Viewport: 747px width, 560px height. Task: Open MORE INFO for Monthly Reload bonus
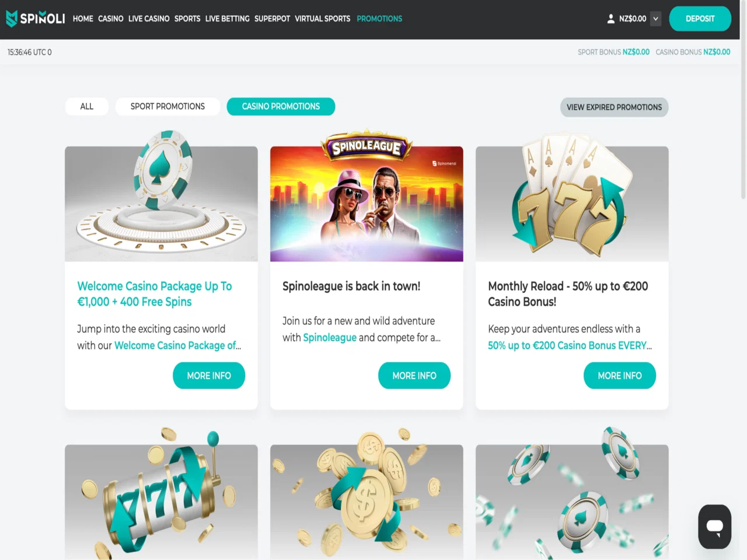tap(620, 376)
